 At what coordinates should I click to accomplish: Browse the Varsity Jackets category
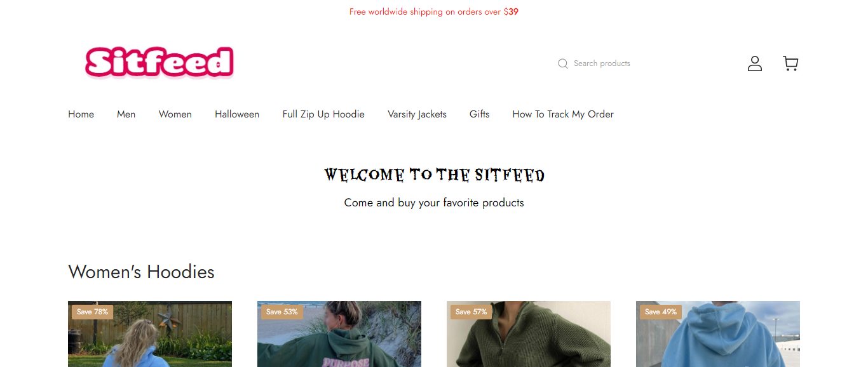point(417,114)
